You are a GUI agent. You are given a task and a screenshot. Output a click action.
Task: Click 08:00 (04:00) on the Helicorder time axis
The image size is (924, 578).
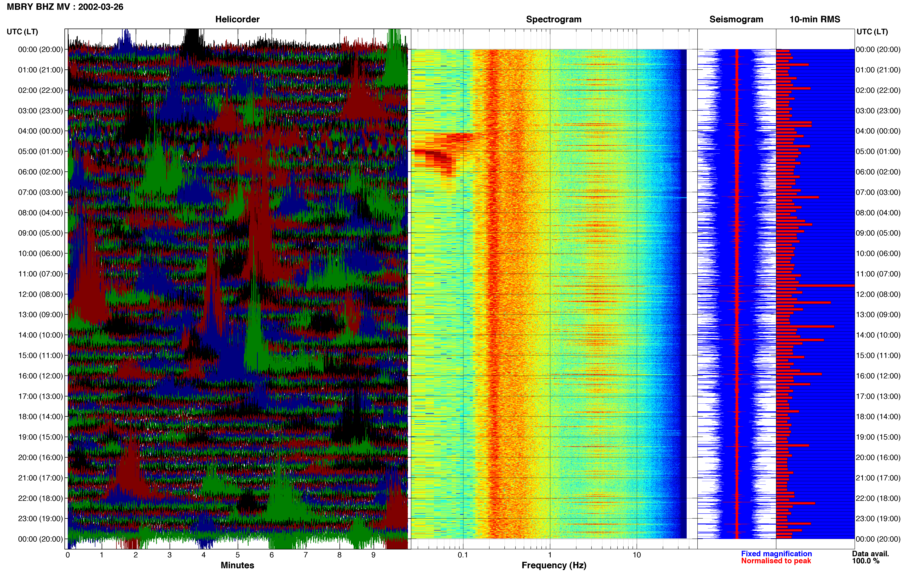point(41,213)
